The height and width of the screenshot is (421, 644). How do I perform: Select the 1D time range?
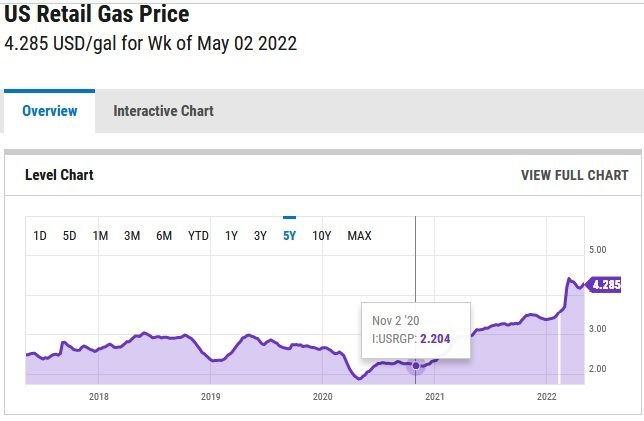[x=40, y=236]
